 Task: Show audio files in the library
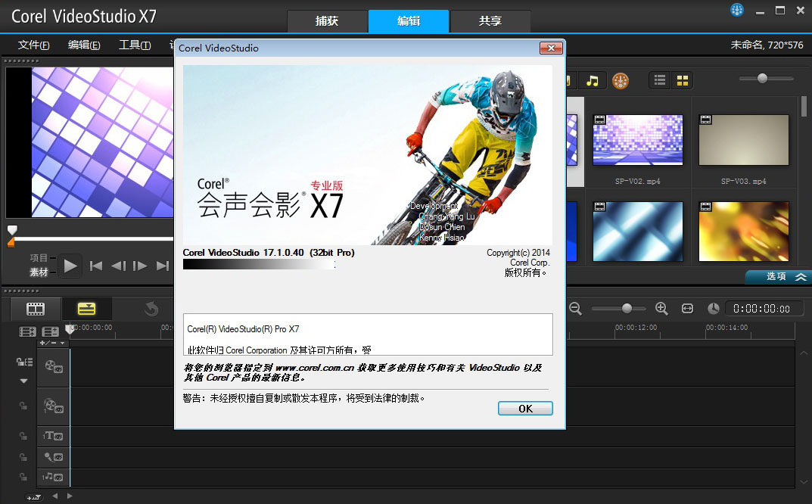592,81
